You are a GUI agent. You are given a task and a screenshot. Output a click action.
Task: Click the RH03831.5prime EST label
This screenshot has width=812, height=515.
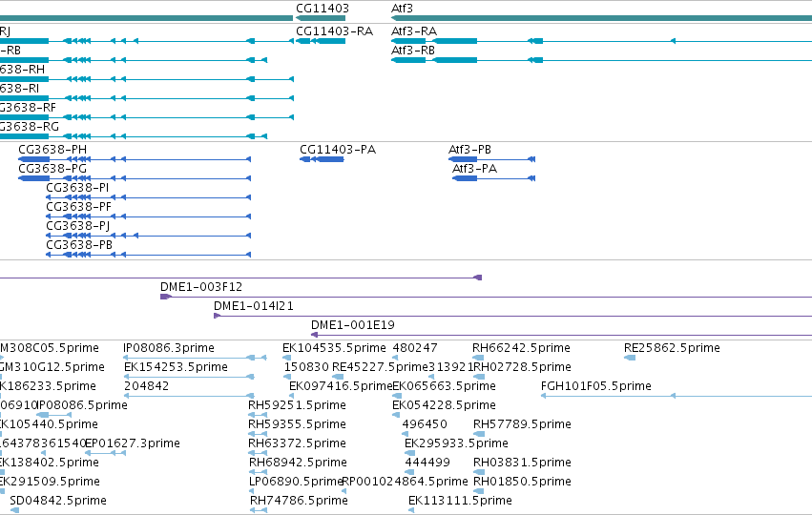coord(522,463)
